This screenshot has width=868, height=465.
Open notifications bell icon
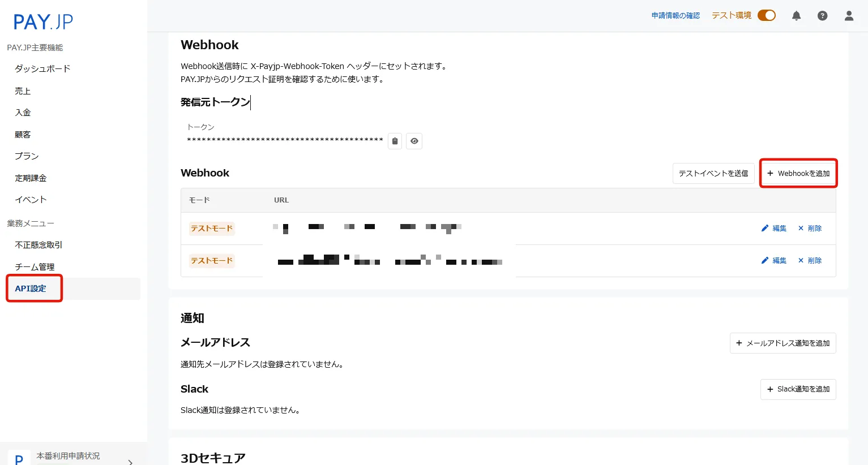[796, 16]
